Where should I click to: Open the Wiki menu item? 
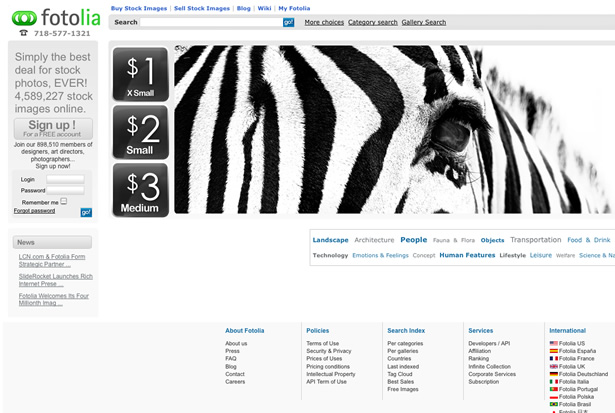264,8
